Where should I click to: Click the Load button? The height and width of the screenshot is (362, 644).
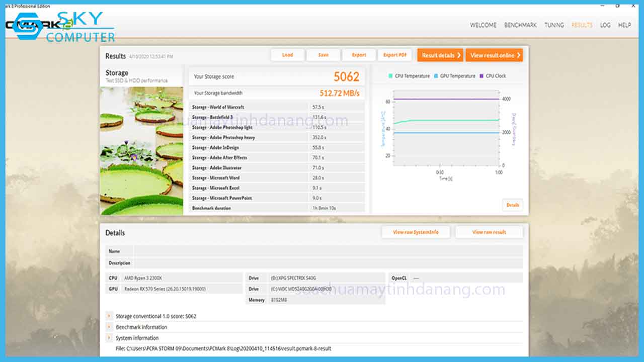click(x=287, y=55)
